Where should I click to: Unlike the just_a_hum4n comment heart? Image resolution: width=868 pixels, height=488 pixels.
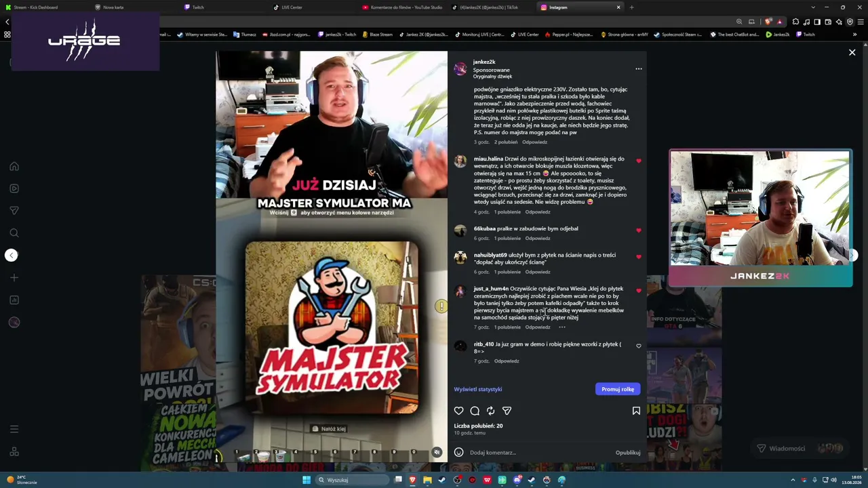point(639,291)
